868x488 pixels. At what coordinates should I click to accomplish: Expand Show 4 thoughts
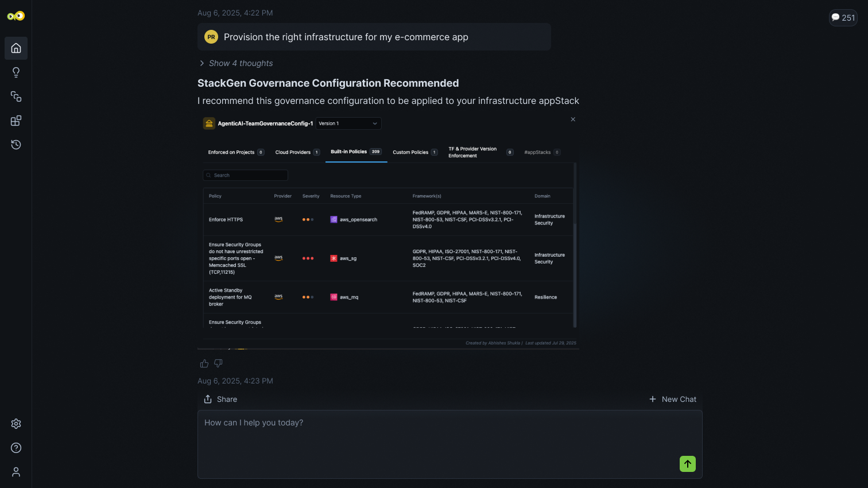pos(235,63)
